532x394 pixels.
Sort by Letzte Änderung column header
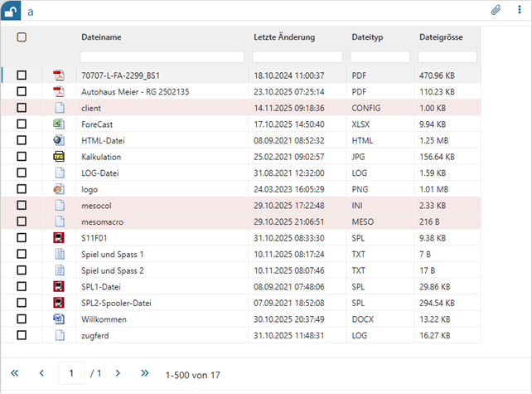[x=283, y=37]
